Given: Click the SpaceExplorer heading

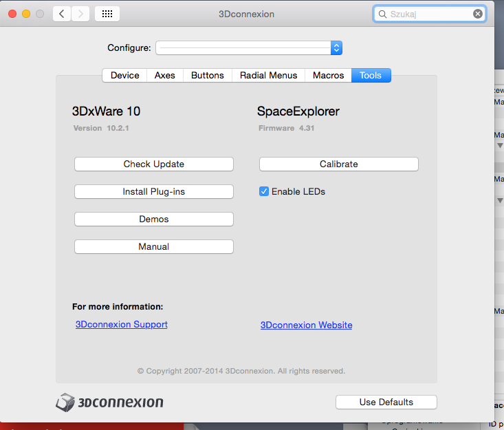Looking at the screenshot, I should [x=298, y=111].
